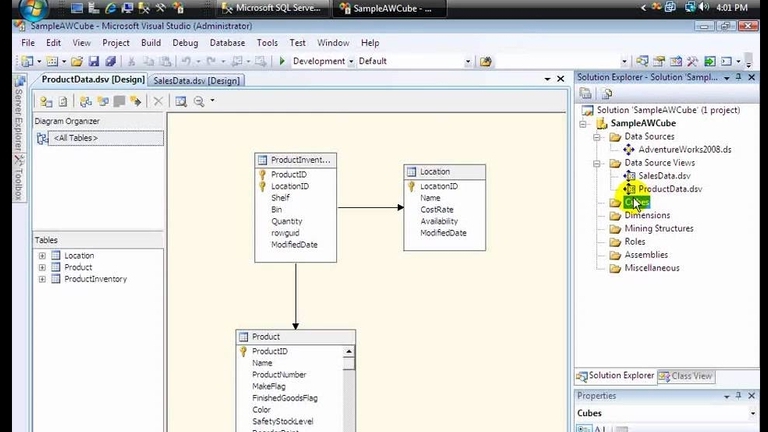Select ProductData.dsv in Solution Explorer
Image resolution: width=768 pixels, height=432 pixels.
(x=670, y=189)
